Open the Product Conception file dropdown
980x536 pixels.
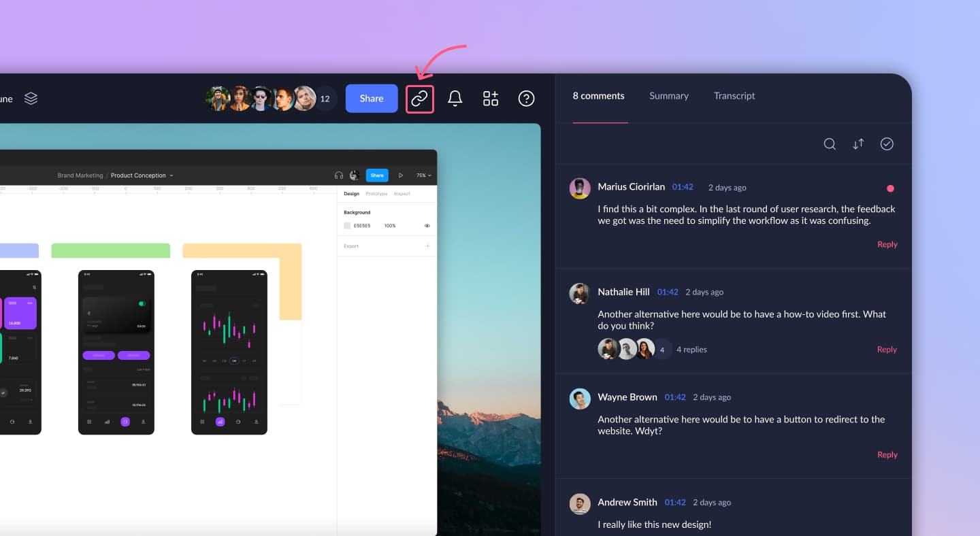142,175
